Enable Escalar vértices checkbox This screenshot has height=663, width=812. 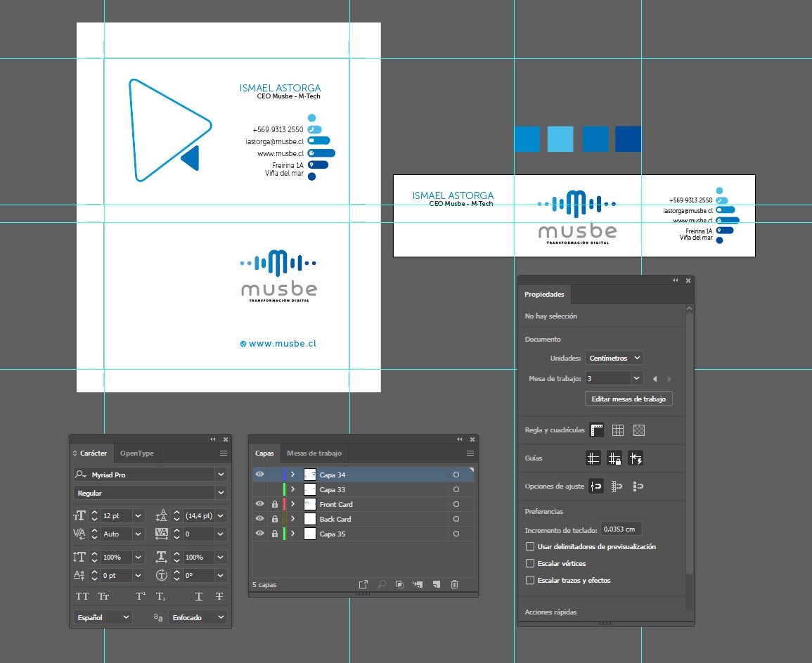530,563
